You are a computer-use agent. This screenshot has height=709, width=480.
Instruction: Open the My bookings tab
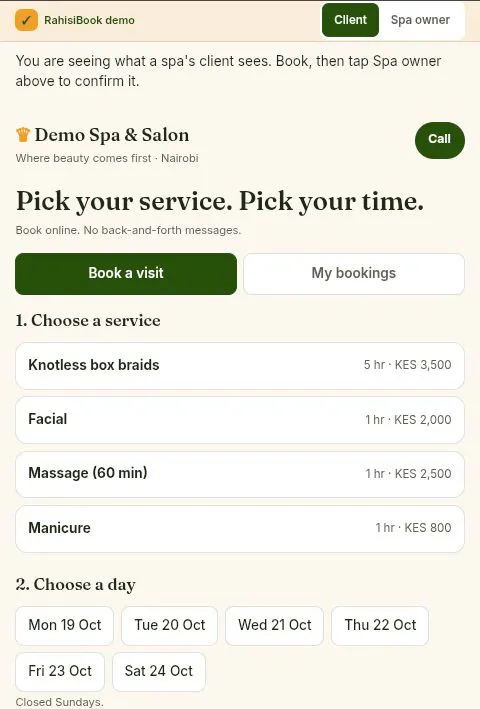[x=354, y=274]
